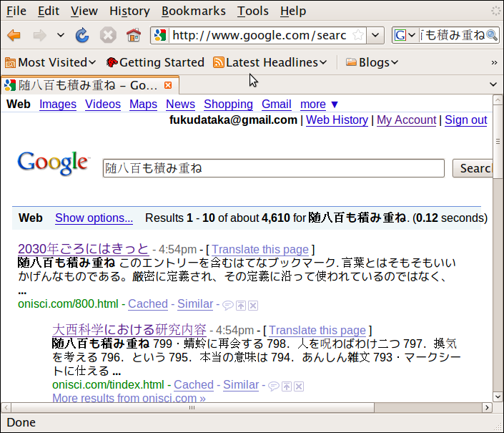Focus the toolbar search box

tap(453, 35)
